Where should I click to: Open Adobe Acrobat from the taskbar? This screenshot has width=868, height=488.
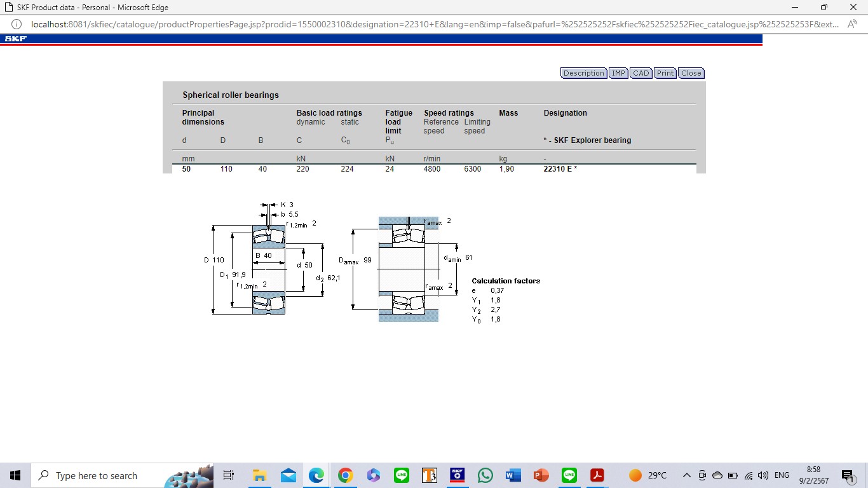(x=597, y=475)
